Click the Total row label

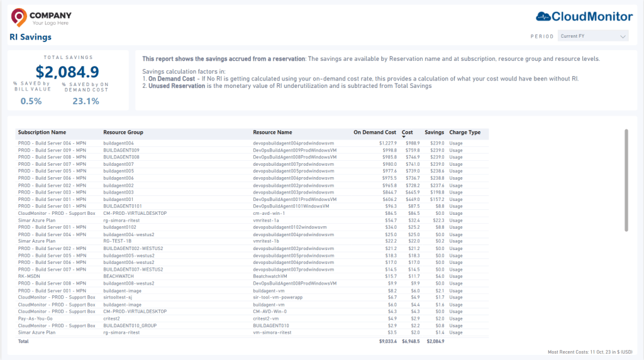pyautogui.click(x=23, y=342)
